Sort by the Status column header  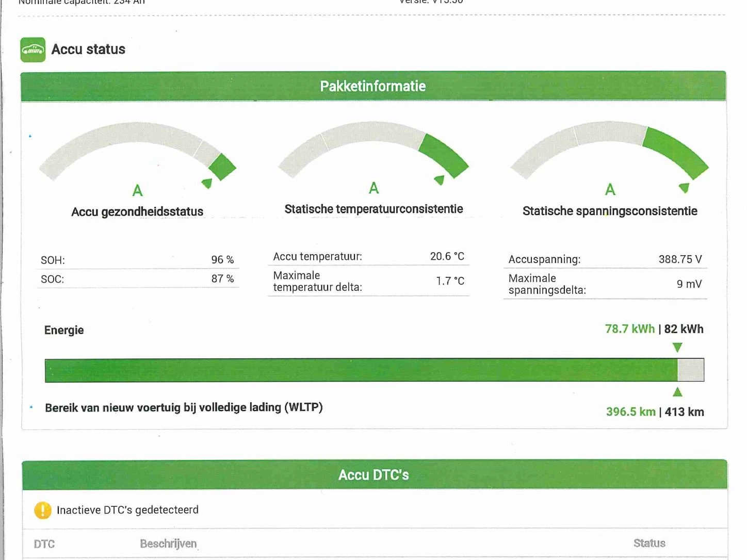(649, 543)
